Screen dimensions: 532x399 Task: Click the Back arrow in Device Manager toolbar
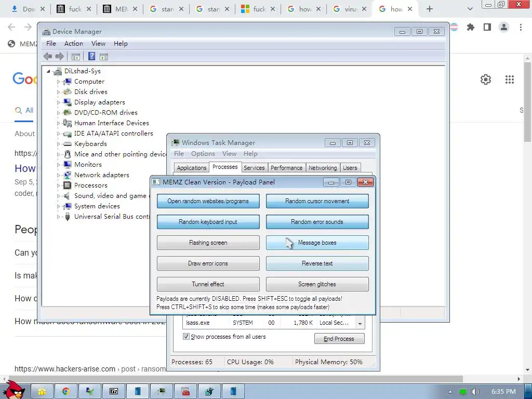[x=48, y=57]
